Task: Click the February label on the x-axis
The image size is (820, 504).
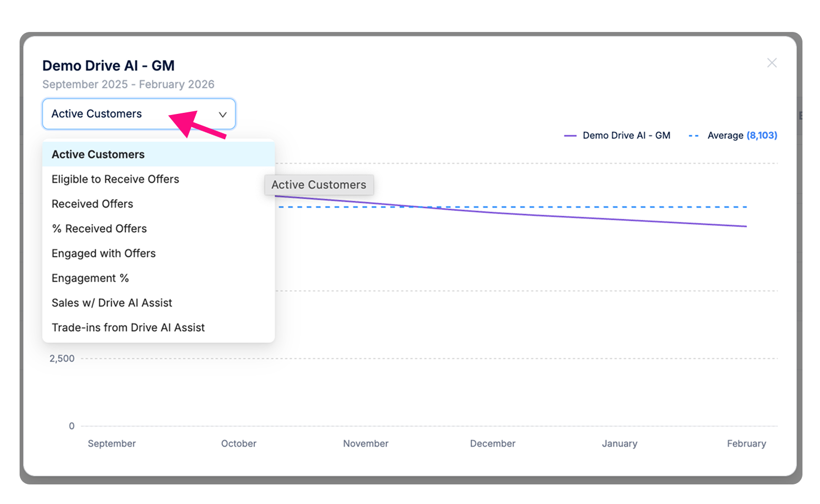Action: click(746, 444)
